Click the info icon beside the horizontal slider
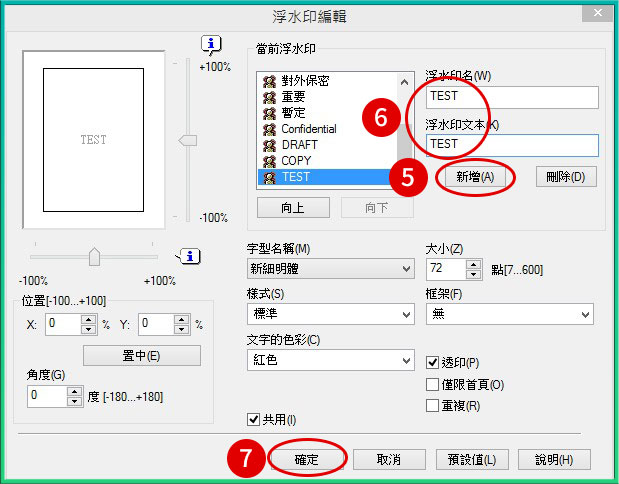The height and width of the screenshot is (484, 619). tap(189, 257)
